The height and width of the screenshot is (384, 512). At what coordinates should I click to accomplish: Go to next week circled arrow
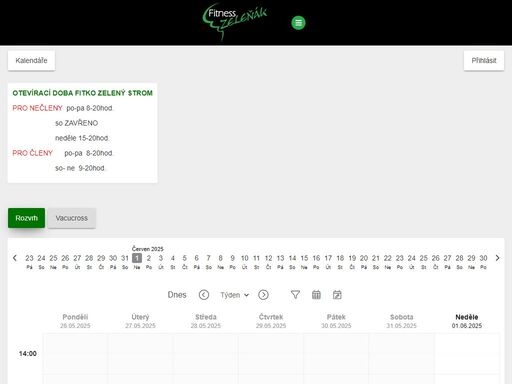(x=263, y=295)
